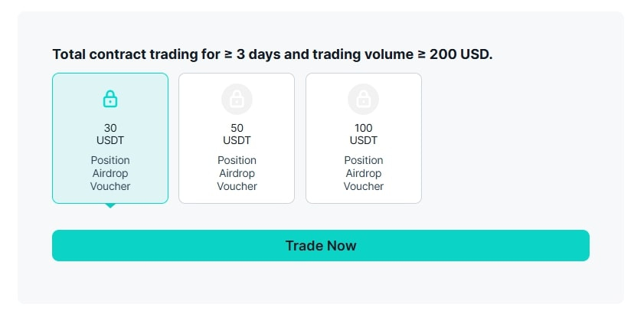Click the gray lock icon on 100 USDT card
644x321 pixels.
[363, 99]
